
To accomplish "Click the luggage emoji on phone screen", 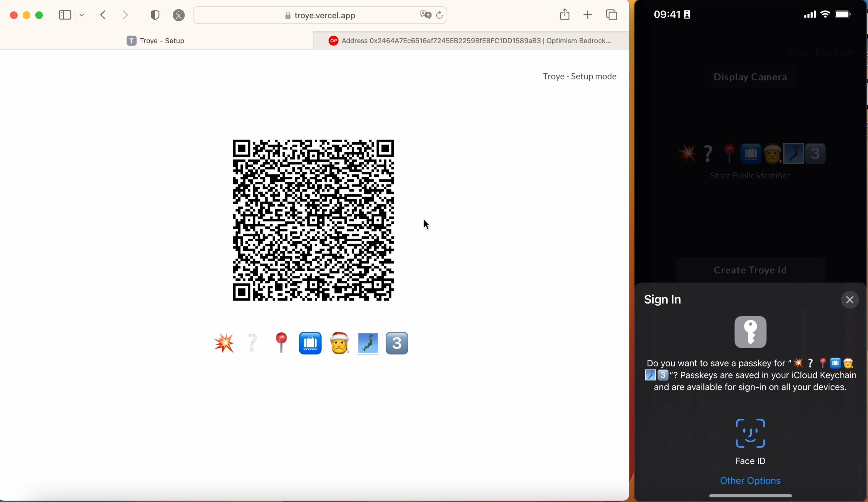I will click(x=751, y=154).
